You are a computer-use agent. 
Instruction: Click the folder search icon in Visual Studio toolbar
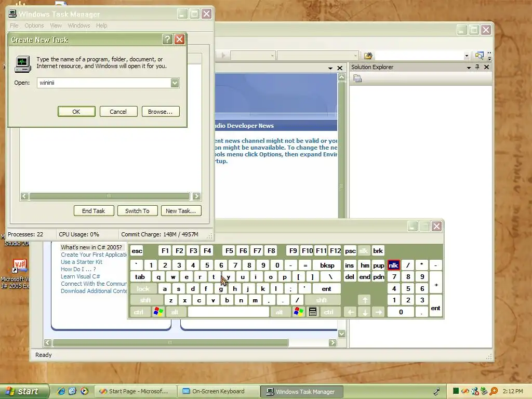coord(479,55)
